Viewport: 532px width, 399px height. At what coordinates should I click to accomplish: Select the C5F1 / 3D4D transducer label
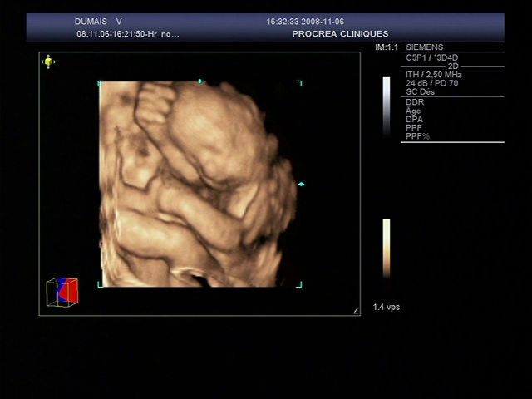[x=431, y=57]
